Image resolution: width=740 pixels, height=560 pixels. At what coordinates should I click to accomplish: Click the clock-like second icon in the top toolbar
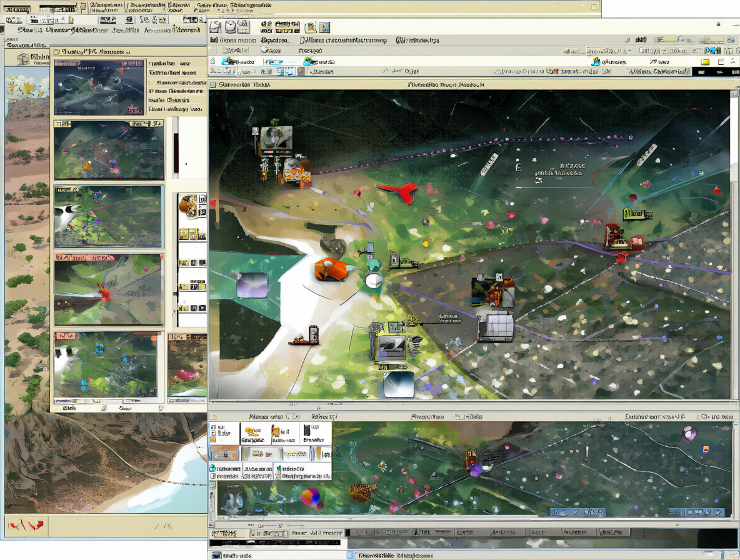click(x=230, y=27)
